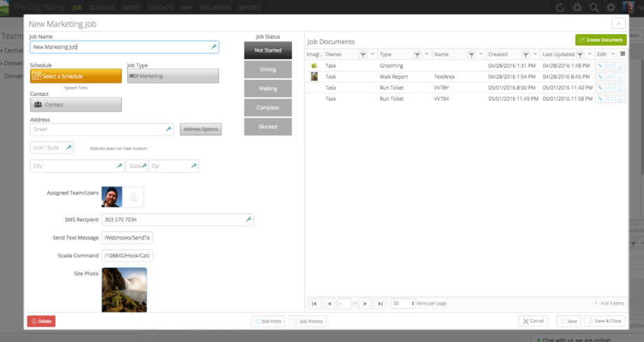
Task: Open the grid column menu (hamburger icon)
Action: [622, 54]
